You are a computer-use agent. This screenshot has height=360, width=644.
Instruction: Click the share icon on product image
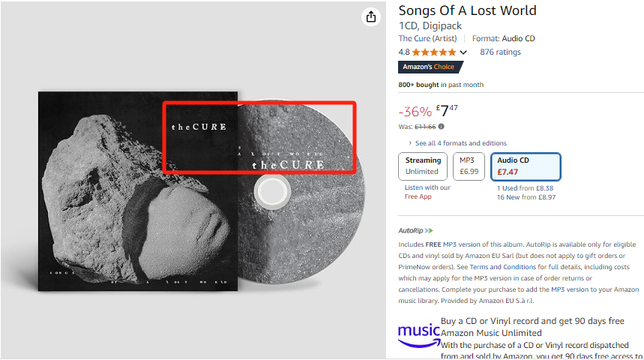[x=371, y=16]
